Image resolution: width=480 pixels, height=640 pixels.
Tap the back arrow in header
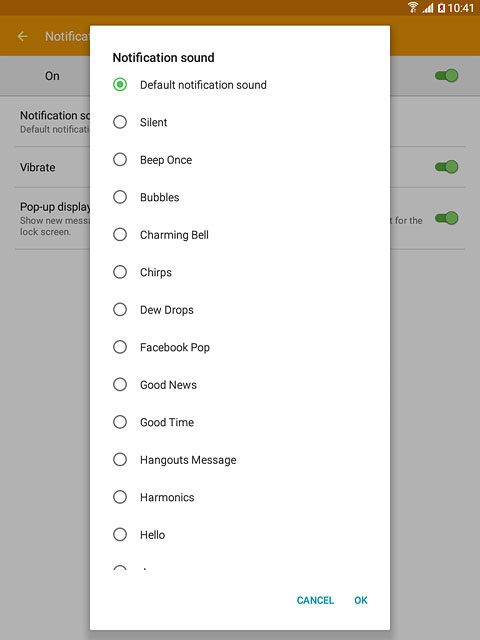click(22, 36)
